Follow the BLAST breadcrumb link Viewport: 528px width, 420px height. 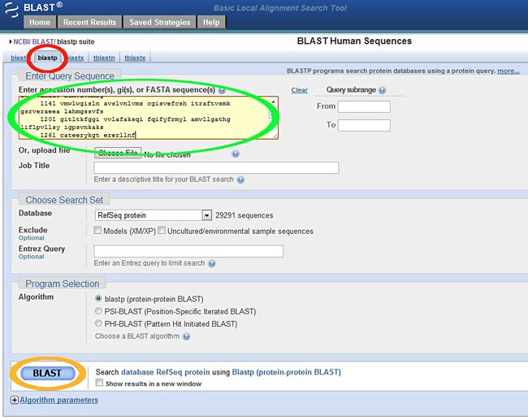tap(43, 41)
